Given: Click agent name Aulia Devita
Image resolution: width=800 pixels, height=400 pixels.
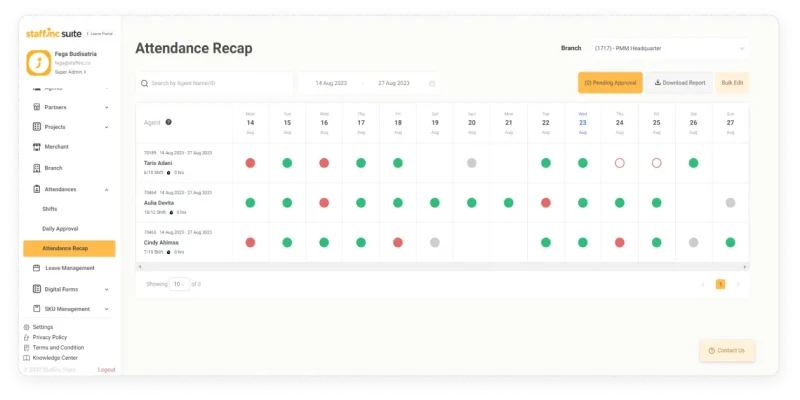Looking at the screenshot, I should 159,203.
